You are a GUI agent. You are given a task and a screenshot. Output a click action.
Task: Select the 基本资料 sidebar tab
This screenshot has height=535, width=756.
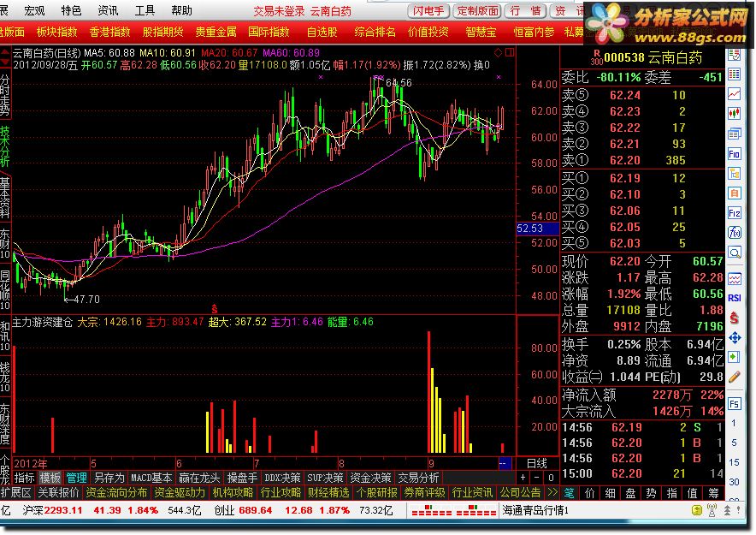point(5,198)
